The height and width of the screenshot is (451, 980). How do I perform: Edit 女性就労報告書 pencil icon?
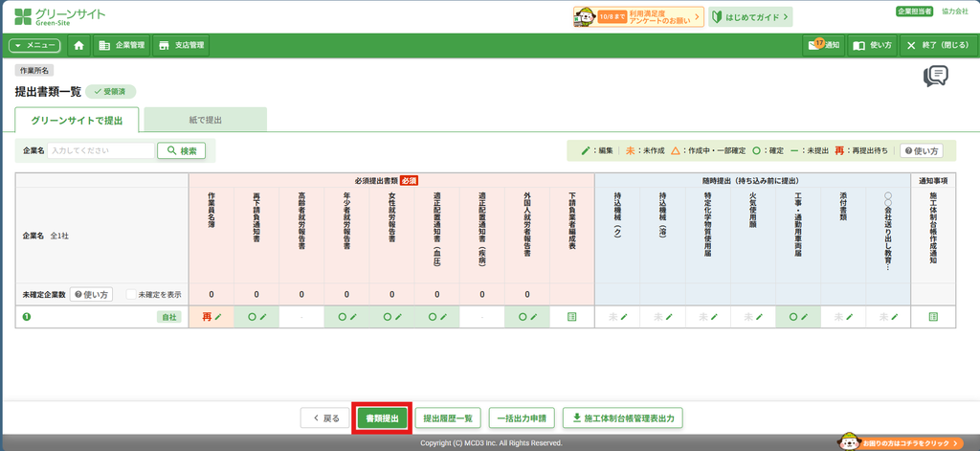click(398, 317)
